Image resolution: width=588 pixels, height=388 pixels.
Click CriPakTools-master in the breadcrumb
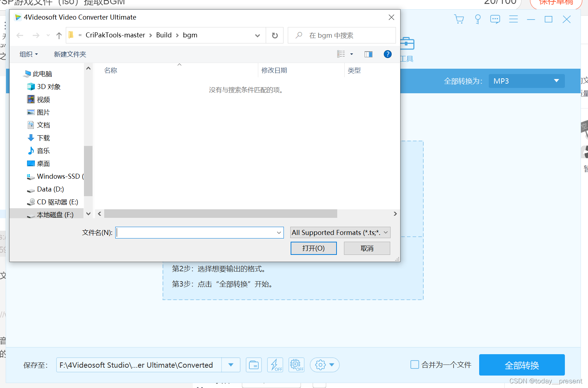point(115,35)
